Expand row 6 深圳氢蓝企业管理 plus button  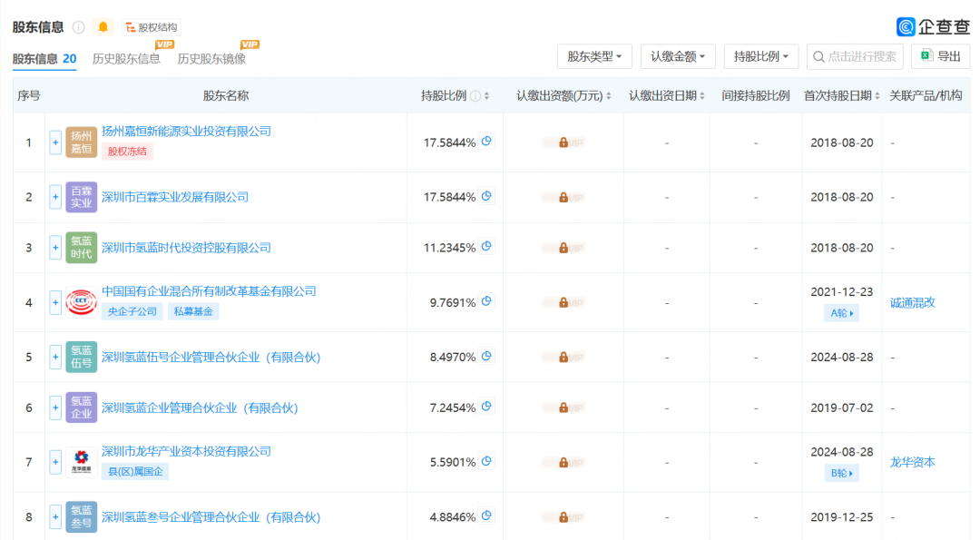pos(55,407)
